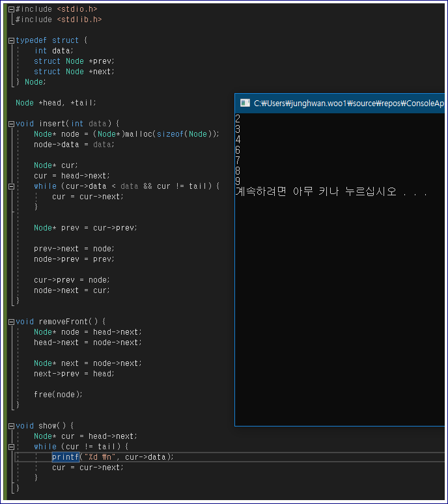This screenshot has height=504, width=448.
Task: Click the 'free(node);' line
Action: pos(58,395)
